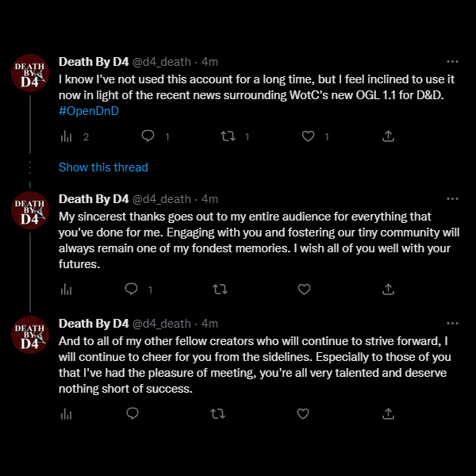Retweet the 'fellow creators' tweet

tap(217, 414)
